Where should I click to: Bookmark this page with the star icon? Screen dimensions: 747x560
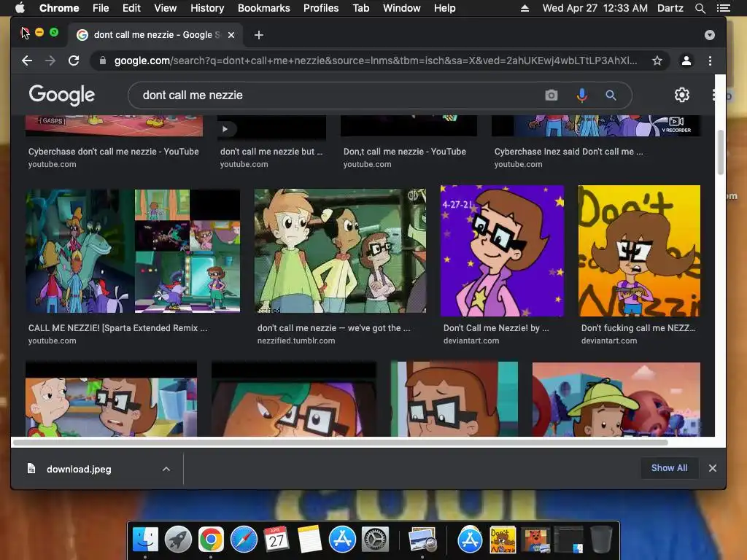[657, 61]
